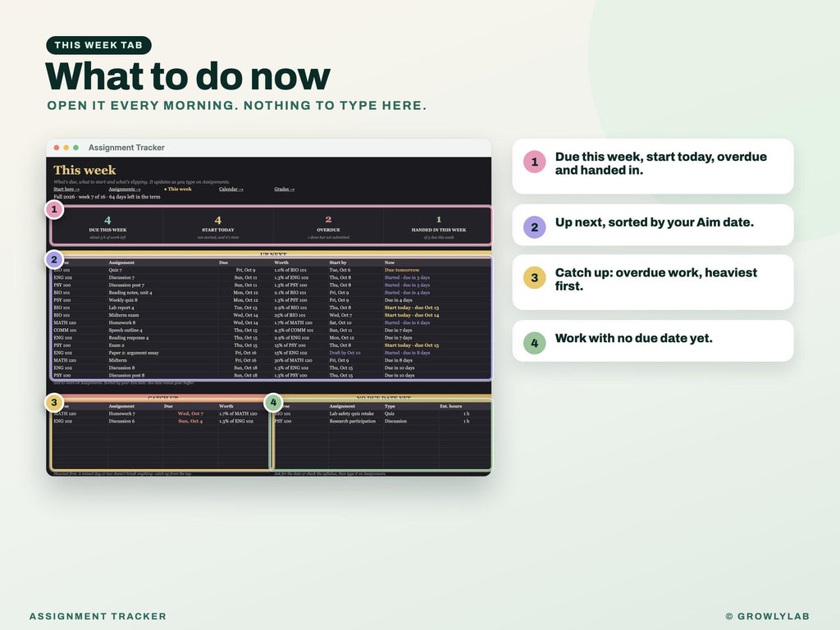The height and width of the screenshot is (630, 840).
Task: Select the "Start today - due Oct 15" status
Action: (x=412, y=345)
